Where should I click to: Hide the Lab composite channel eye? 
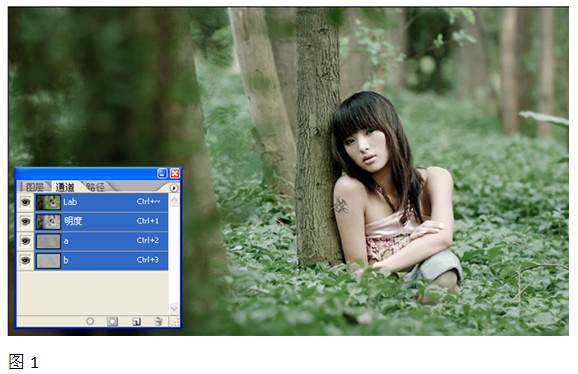coord(25,202)
